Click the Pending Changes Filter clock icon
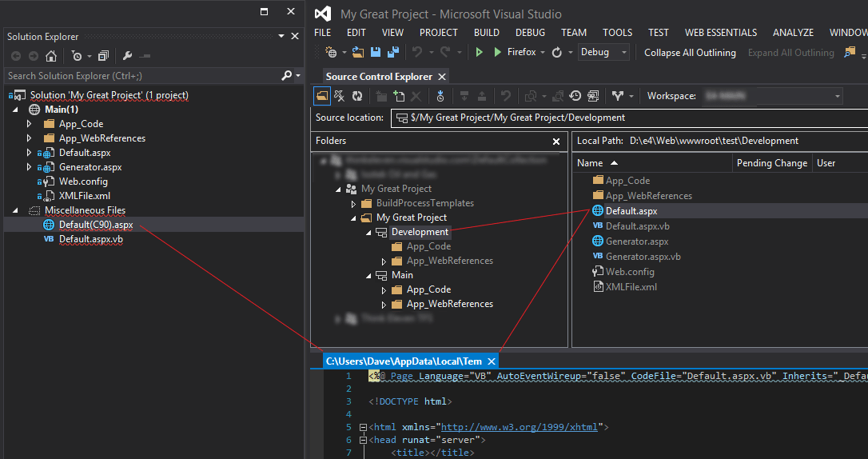Image resolution: width=868 pixels, height=459 pixels. point(77,56)
